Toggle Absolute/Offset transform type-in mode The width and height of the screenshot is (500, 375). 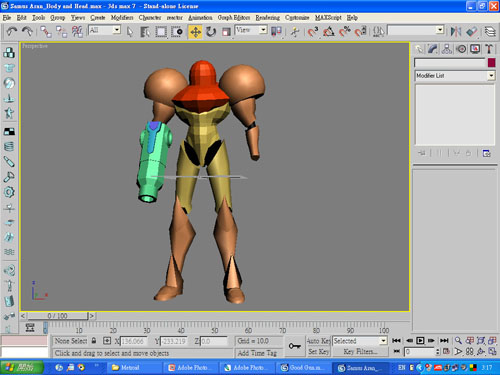click(x=107, y=341)
